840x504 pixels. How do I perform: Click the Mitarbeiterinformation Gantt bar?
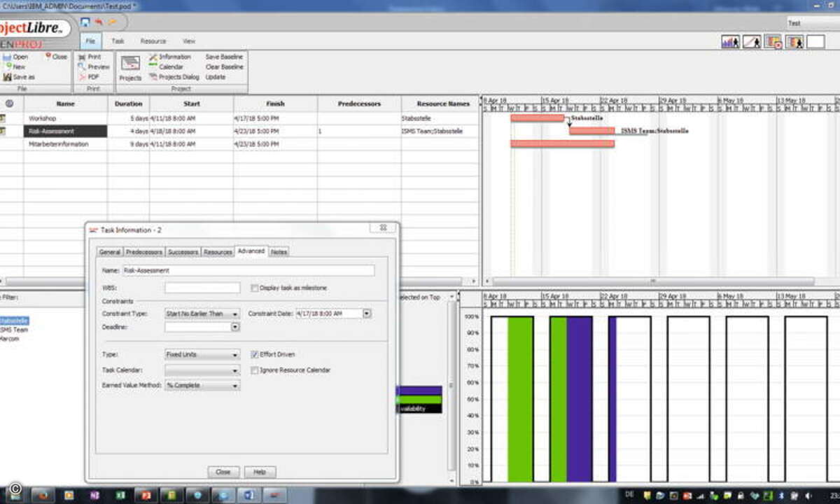click(563, 143)
